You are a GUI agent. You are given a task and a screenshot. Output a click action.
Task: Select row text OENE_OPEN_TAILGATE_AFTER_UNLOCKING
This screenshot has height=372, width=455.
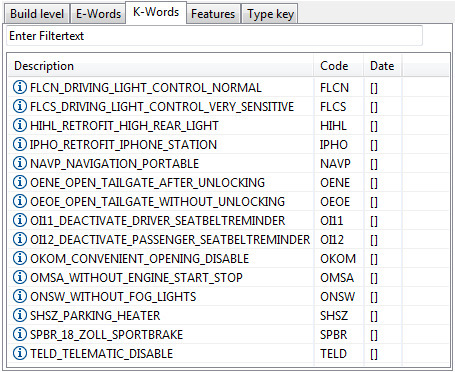coord(147,183)
